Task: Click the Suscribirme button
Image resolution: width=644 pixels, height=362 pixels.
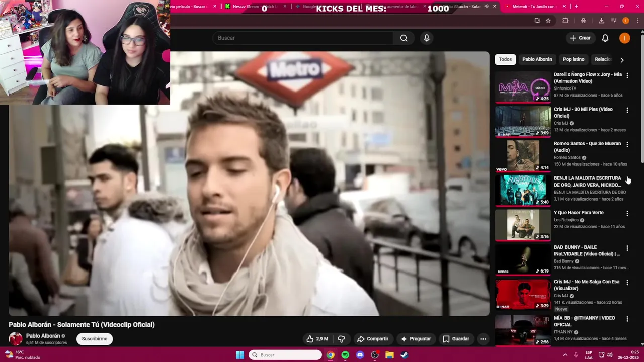Action: click(95, 339)
